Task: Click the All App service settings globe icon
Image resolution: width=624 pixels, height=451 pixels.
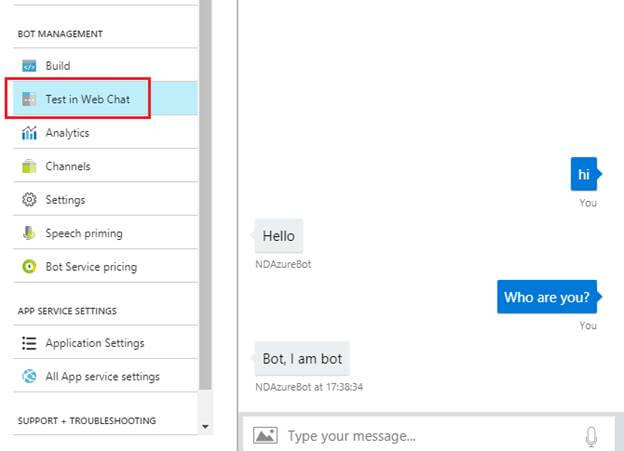Action: click(x=29, y=376)
